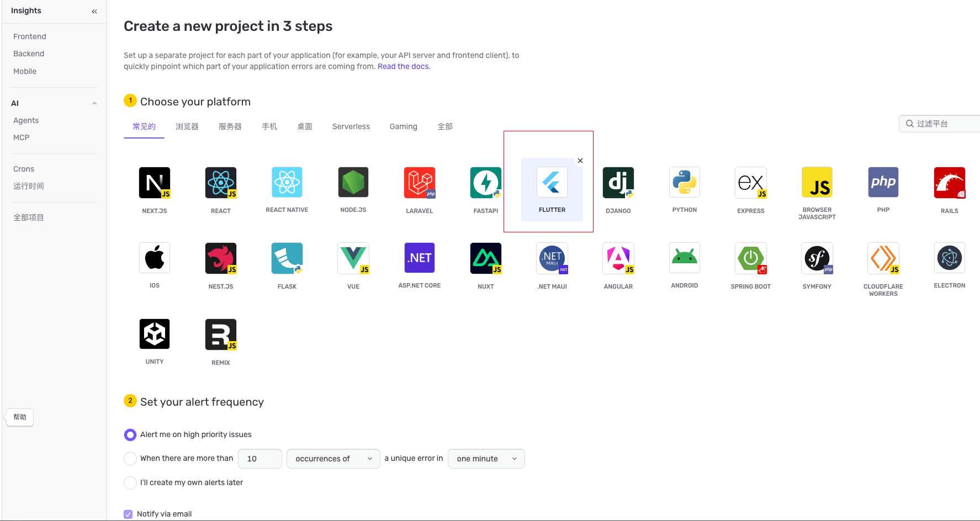
Task: Select the Unity platform icon
Action: pyautogui.click(x=155, y=334)
